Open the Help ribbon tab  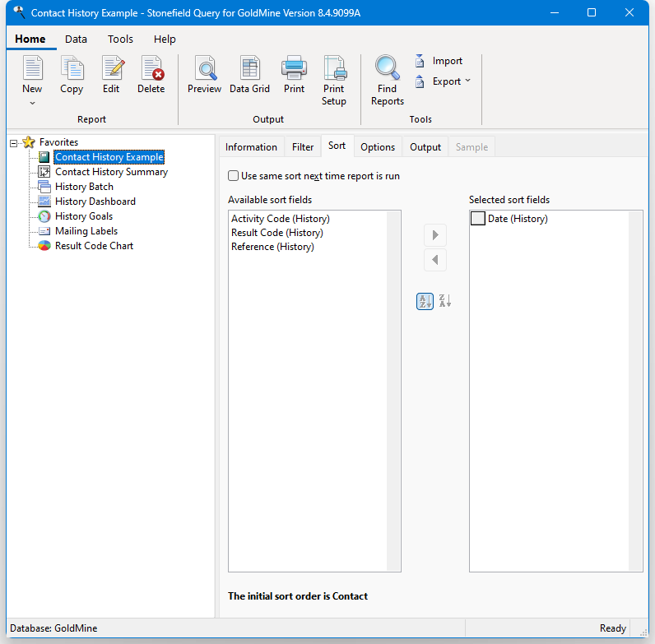tap(165, 39)
